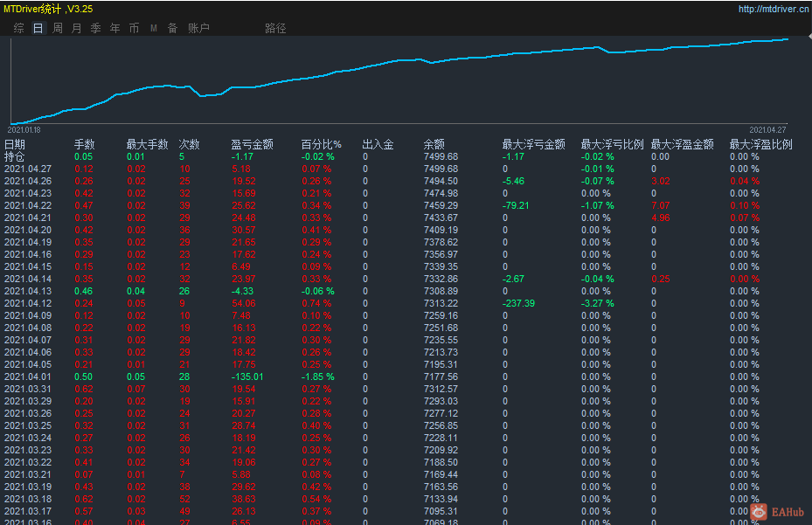Switch to the 年 yearly statistics view
The height and width of the screenshot is (525, 812).
coord(115,27)
